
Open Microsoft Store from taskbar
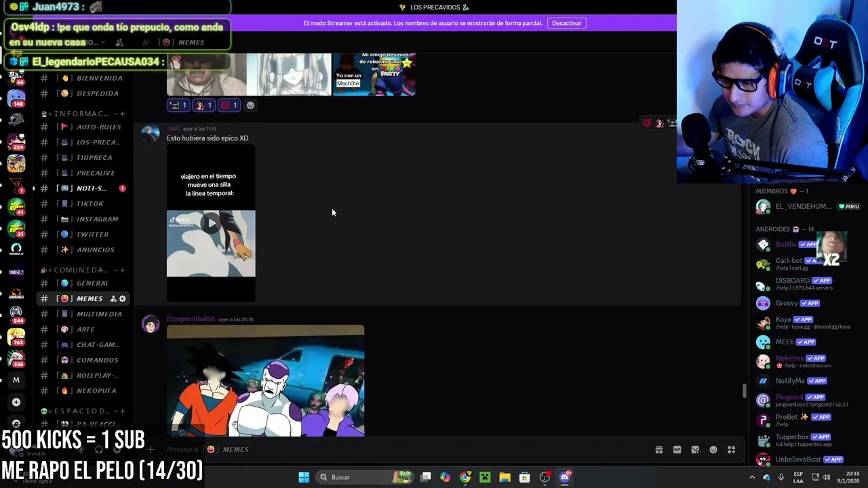tap(524, 477)
